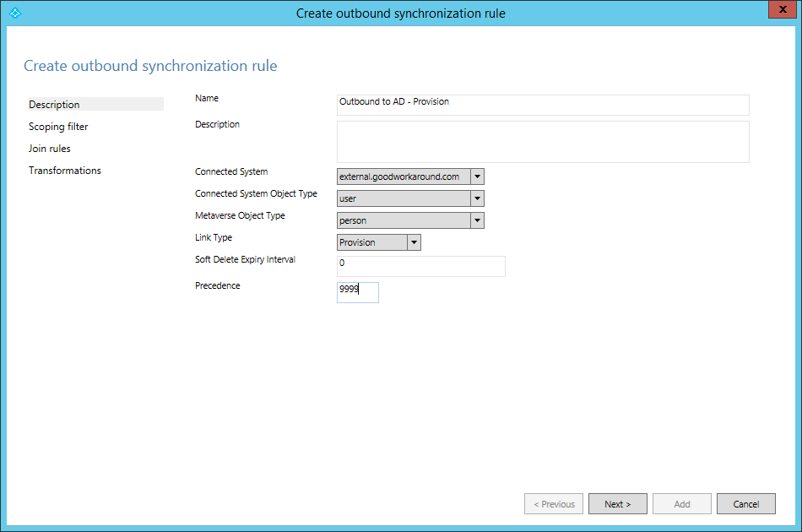Click the window title bar text
The width and height of the screenshot is (802, 532).
click(x=401, y=14)
